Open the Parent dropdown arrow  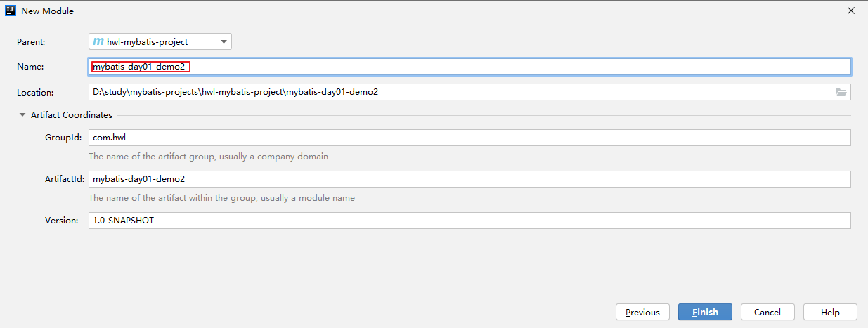pyautogui.click(x=224, y=42)
